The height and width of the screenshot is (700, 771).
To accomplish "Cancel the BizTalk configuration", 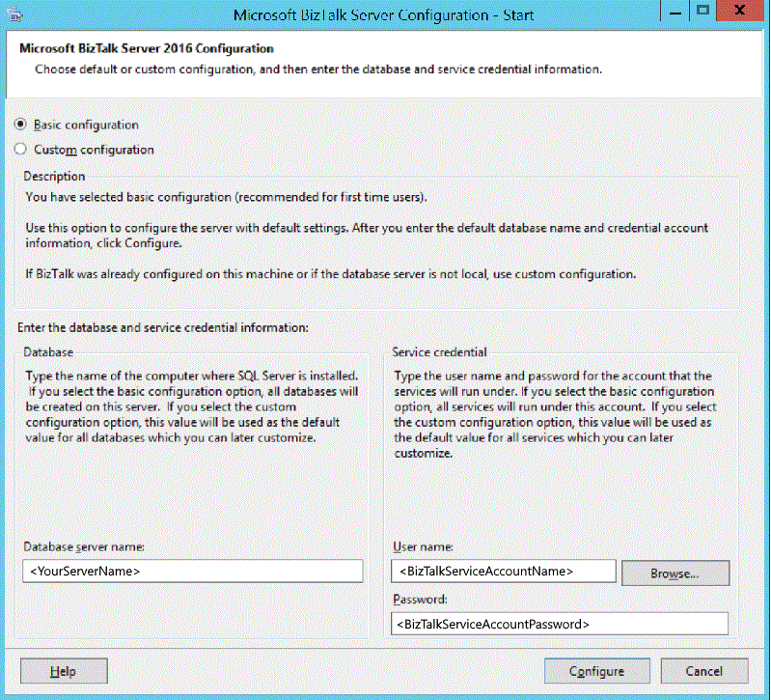I will click(x=704, y=671).
